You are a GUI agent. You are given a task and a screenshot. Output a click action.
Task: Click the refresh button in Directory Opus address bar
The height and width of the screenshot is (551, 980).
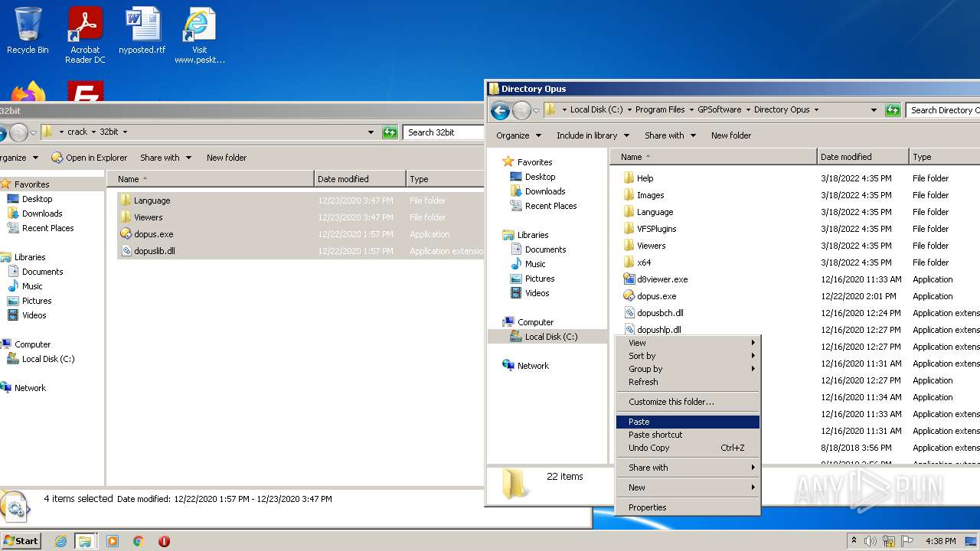(893, 110)
